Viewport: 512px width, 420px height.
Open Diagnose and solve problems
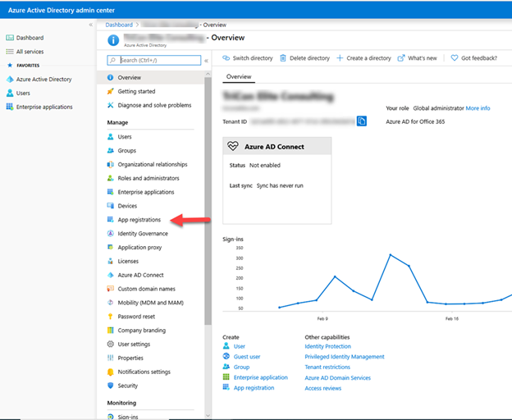pyautogui.click(x=154, y=105)
